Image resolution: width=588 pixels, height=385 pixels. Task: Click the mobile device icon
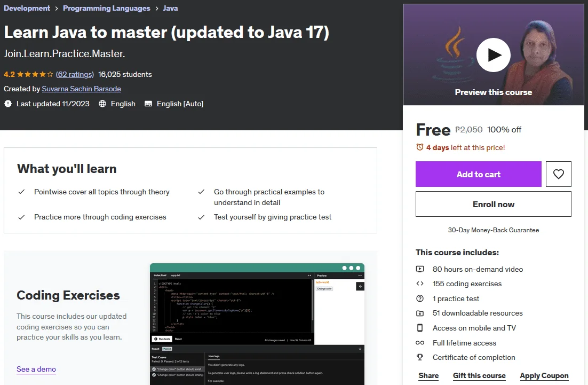420,327
